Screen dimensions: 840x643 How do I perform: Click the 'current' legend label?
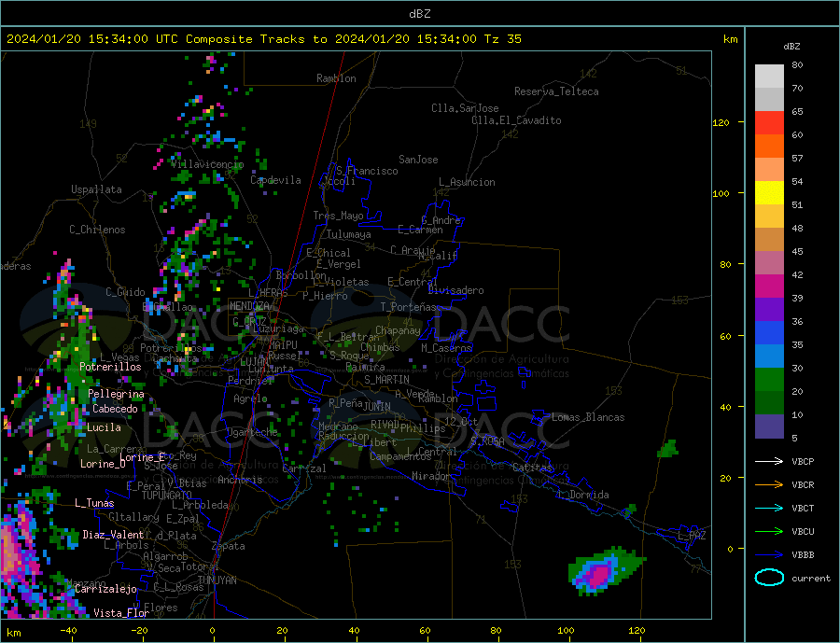811,579
